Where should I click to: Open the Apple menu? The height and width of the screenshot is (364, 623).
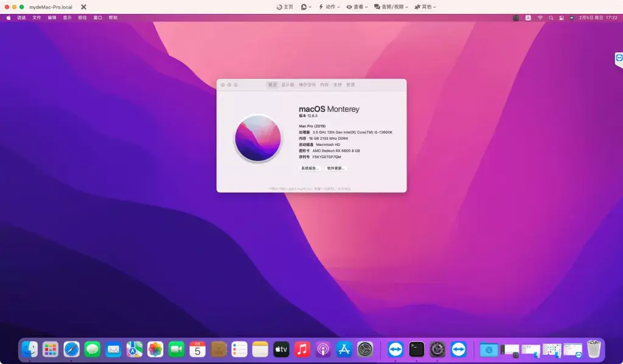[9, 18]
